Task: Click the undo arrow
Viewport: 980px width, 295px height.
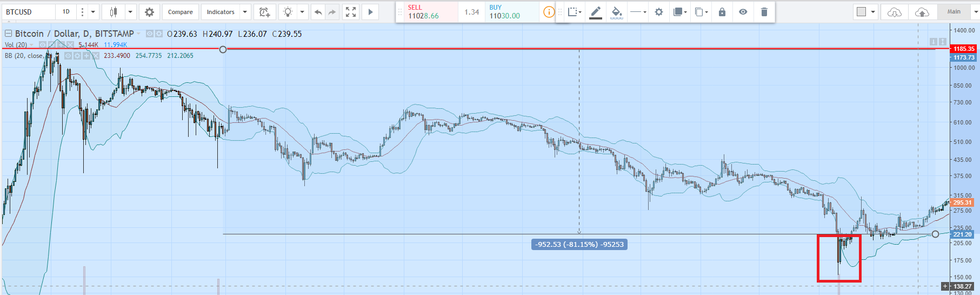Action: coord(318,12)
